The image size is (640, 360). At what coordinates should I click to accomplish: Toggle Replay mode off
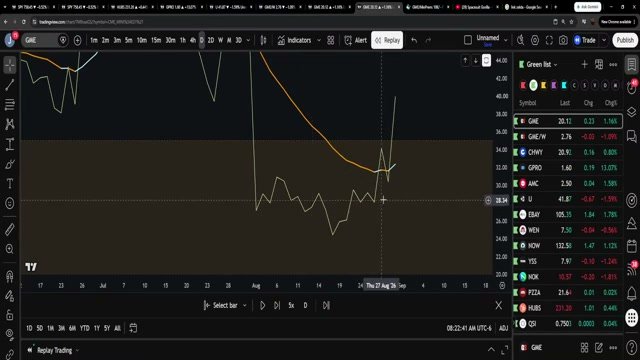tap(387, 40)
